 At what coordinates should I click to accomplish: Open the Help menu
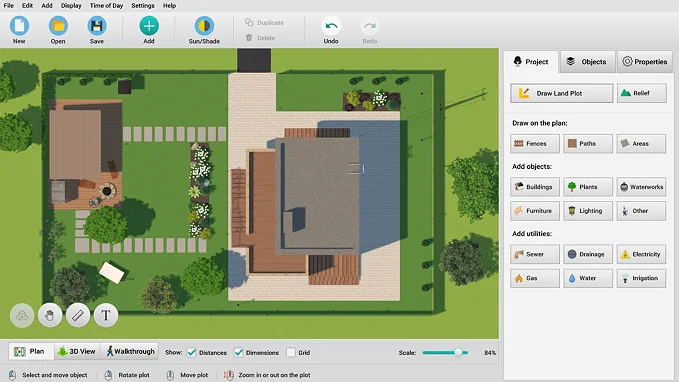(169, 6)
